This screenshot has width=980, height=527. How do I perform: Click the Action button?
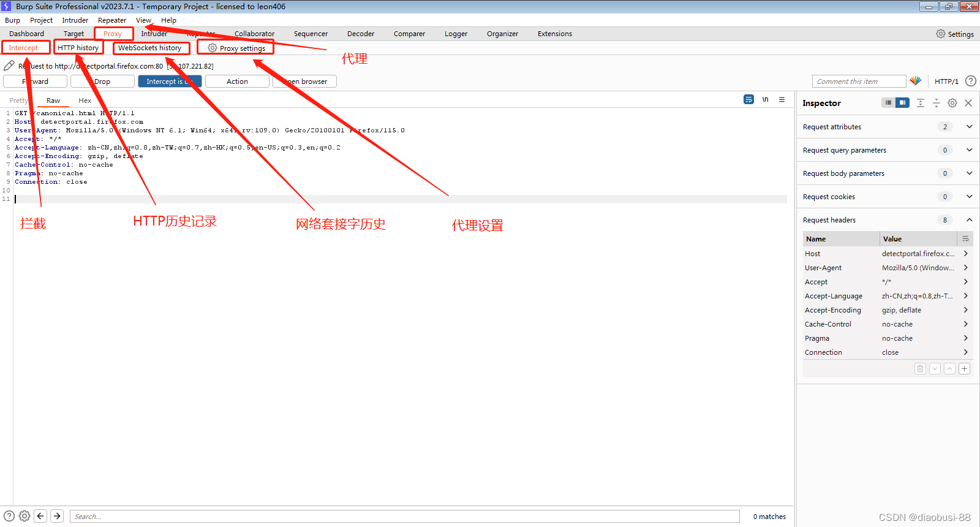(x=237, y=81)
